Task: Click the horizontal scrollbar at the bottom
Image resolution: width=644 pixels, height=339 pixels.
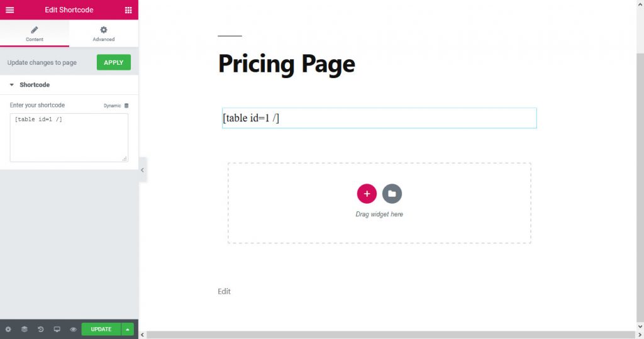Action: [390, 335]
